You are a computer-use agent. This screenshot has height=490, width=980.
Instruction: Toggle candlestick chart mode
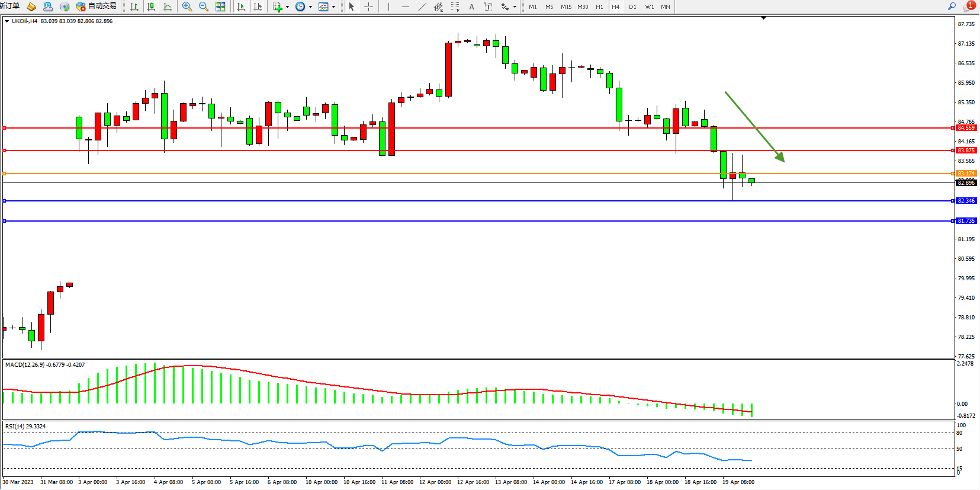pos(151,7)
